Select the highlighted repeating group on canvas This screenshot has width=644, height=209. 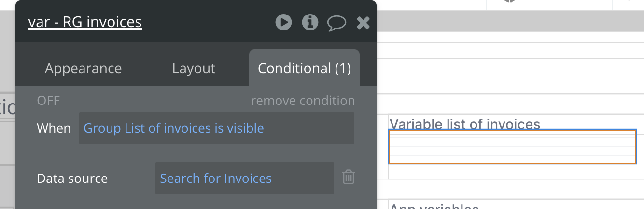[x=512, y=147]
